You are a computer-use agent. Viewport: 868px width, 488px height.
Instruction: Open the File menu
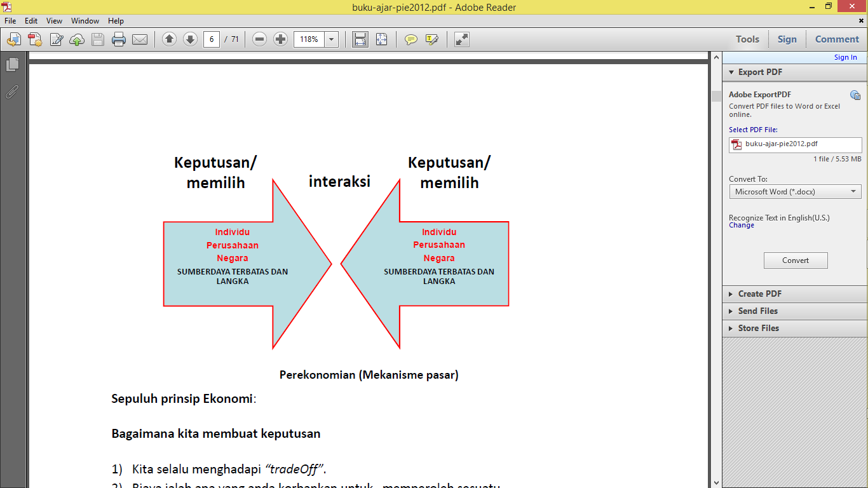[10, 21]
